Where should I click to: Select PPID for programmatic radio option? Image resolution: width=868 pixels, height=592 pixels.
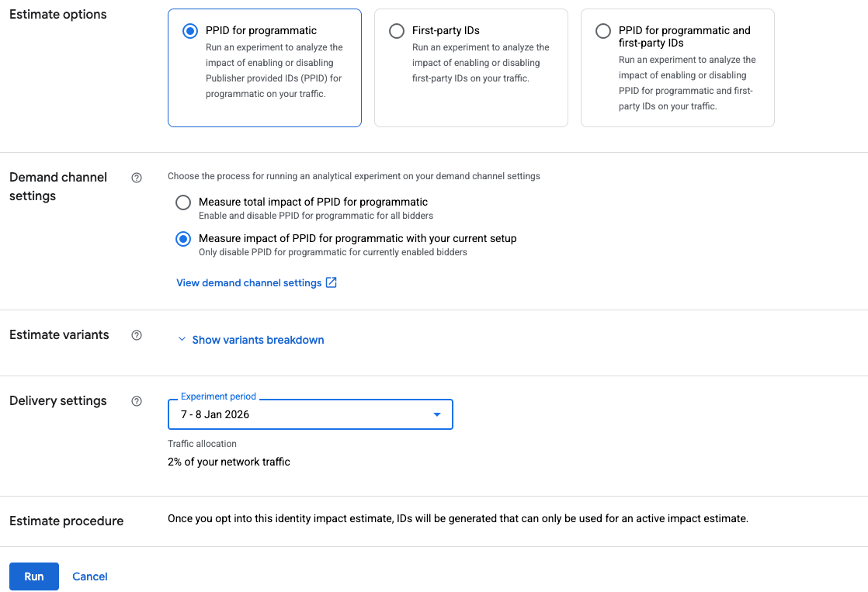click(x=189, y=31)
